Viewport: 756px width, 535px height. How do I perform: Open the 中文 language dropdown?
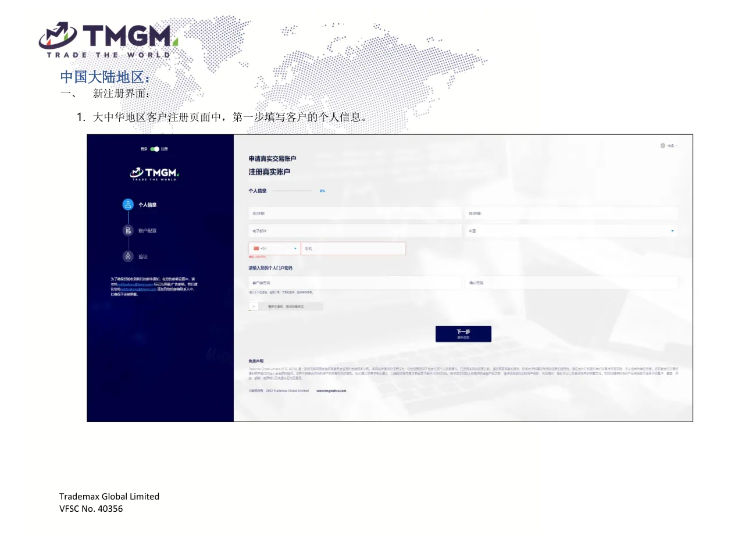point(672,146)
